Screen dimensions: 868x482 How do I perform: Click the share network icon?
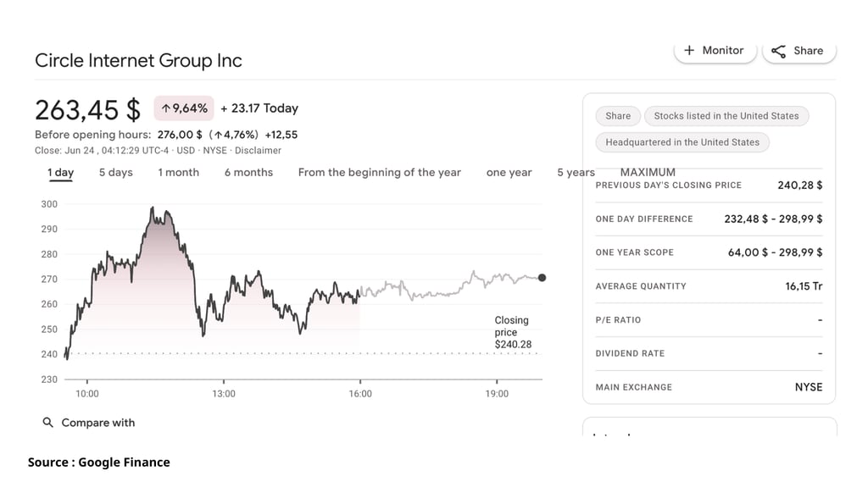point(778,51)
